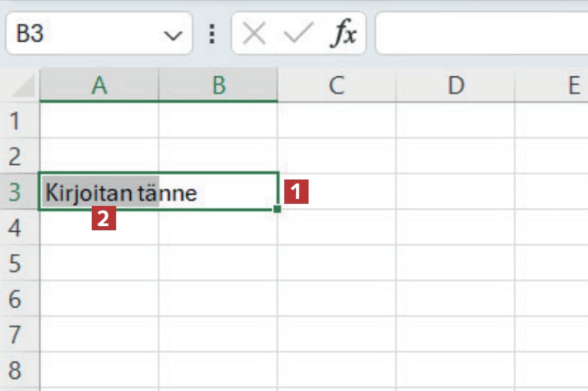Click the formula bar options dots
The image size is (588, 391).
212,34
